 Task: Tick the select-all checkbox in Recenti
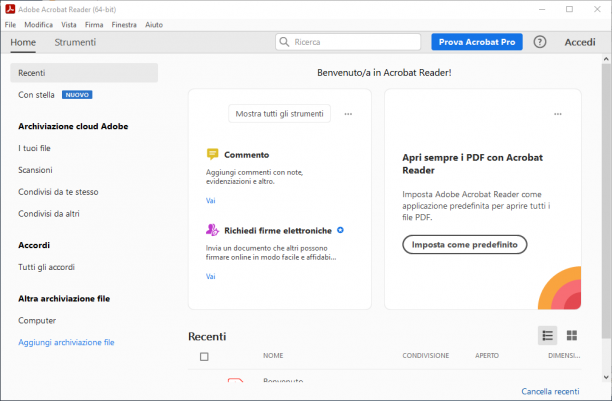(x=204, y=356)
